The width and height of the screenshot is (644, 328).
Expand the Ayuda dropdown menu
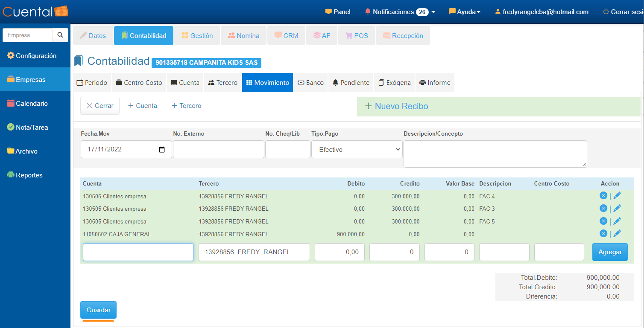465,12
